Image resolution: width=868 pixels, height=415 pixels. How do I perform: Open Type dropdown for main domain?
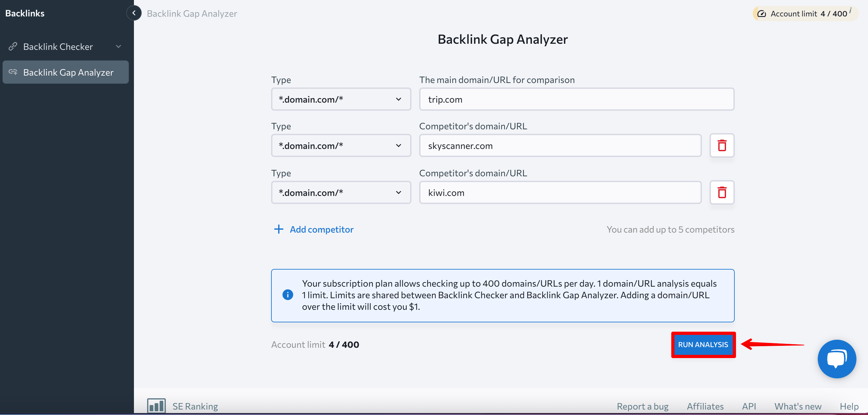[x=341, y=99]
